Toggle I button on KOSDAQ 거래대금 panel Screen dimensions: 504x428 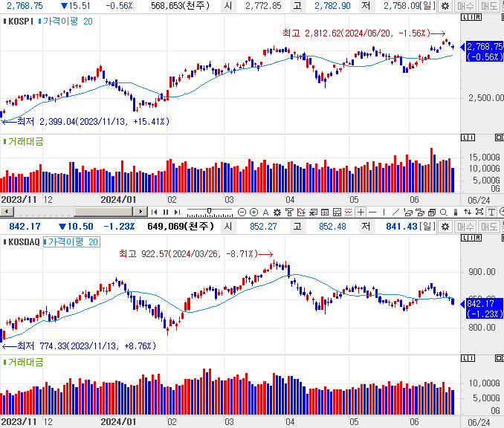(x=471, y=359)
